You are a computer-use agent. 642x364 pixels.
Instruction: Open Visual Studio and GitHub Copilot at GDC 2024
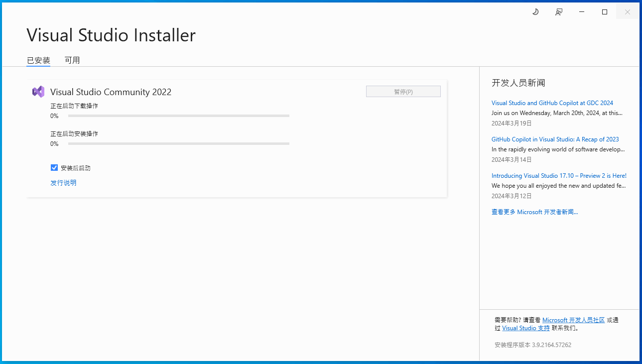pos(552,103)
